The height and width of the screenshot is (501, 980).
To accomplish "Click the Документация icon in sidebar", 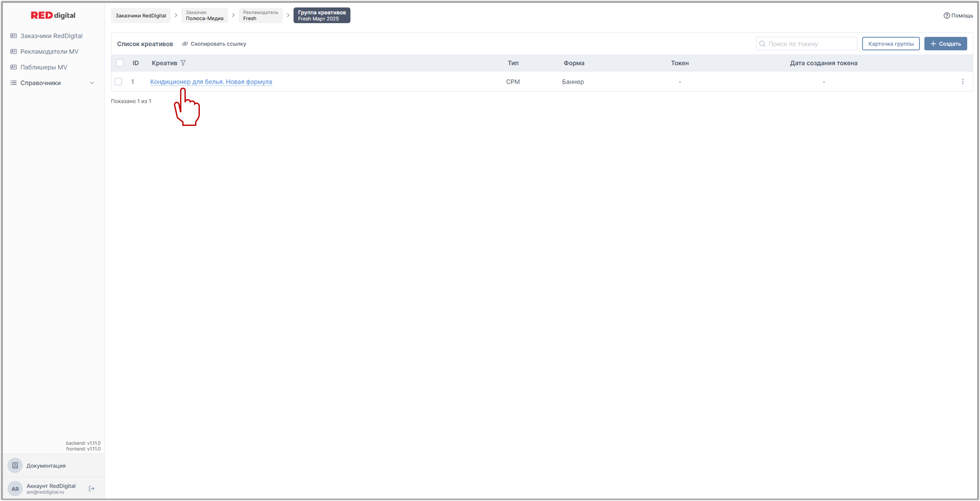I will (x=15, y=465).
